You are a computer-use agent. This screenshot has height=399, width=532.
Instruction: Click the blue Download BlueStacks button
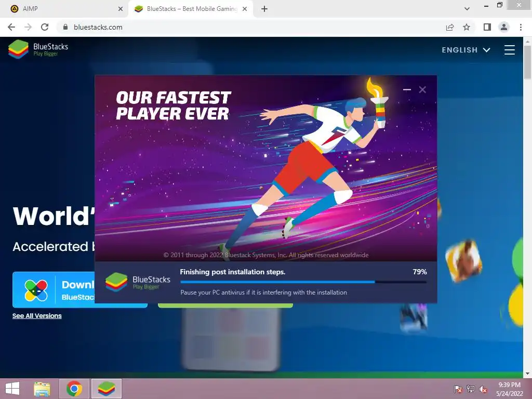[54, 290]
